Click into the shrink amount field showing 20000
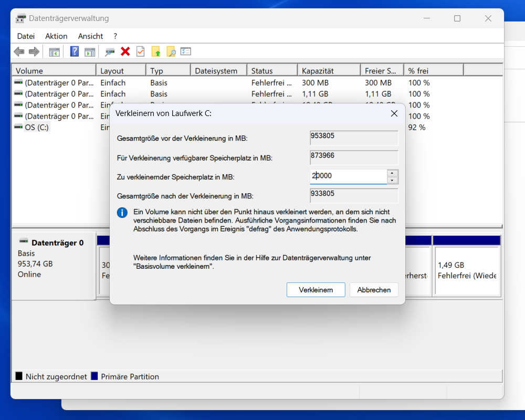Viewport: 525px width, 420px height. coord(348,176)
